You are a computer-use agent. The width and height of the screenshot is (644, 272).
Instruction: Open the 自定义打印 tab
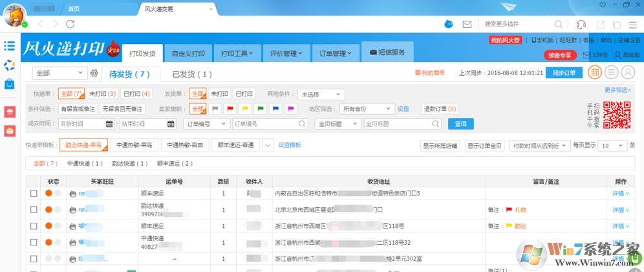click(188, 53)
